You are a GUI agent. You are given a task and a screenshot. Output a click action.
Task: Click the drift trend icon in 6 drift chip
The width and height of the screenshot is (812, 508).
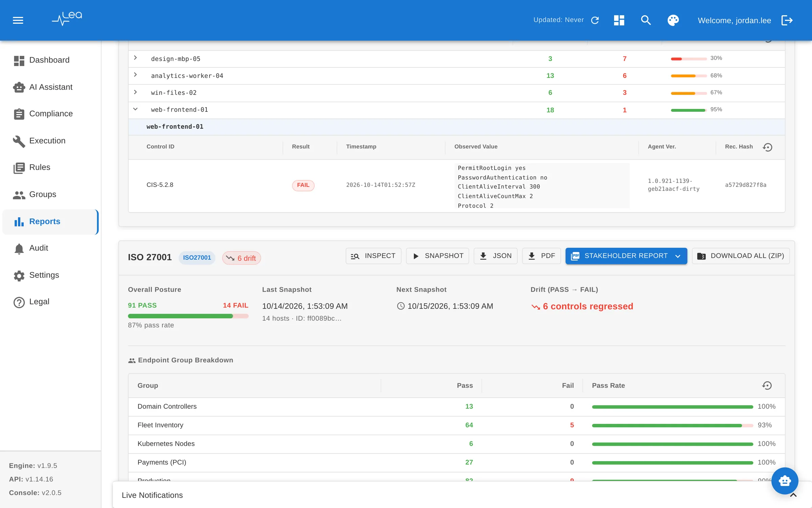(x=230, y=258)
